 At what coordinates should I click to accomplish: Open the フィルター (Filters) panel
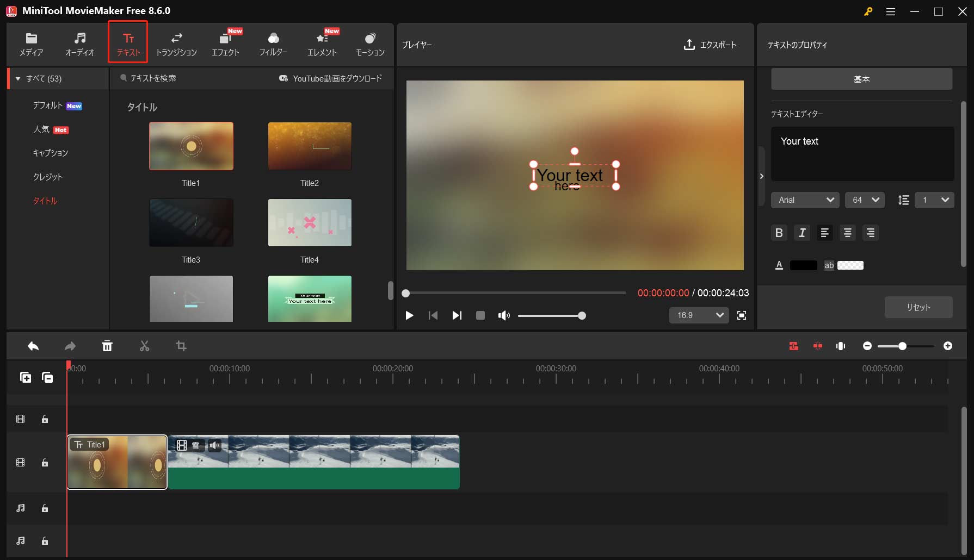coord(273,43)
